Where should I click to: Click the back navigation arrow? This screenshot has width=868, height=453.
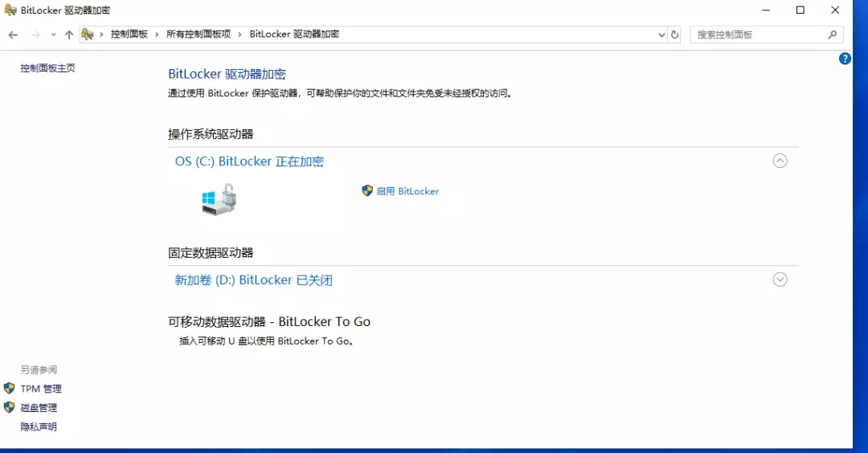[14, 35]
